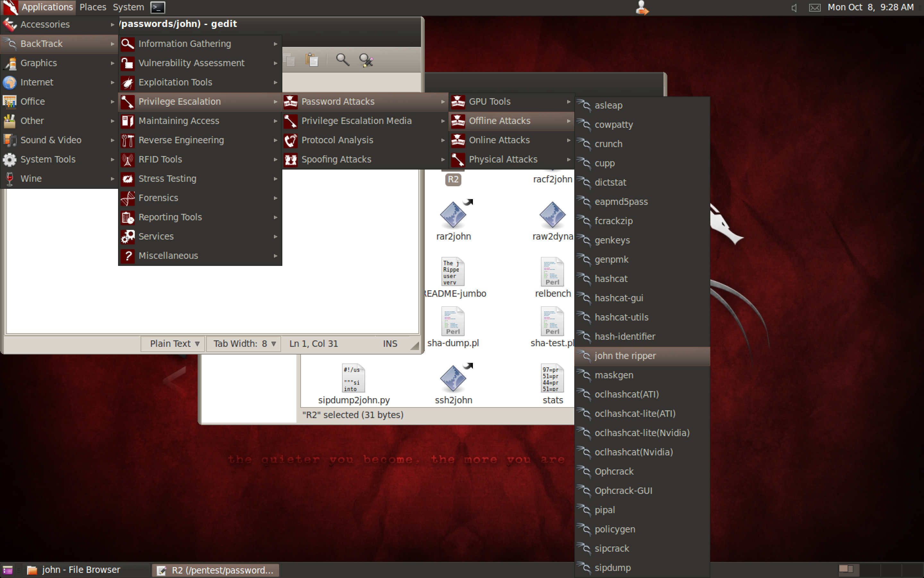Open the System menu
This screenshot has height=578, width=924.
[x=128, y=7]
